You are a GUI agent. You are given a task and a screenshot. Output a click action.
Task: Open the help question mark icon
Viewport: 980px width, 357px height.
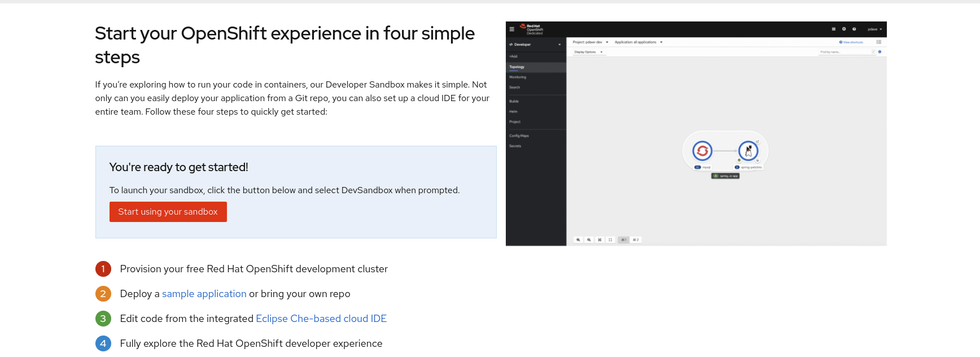[x=854, y=29]
